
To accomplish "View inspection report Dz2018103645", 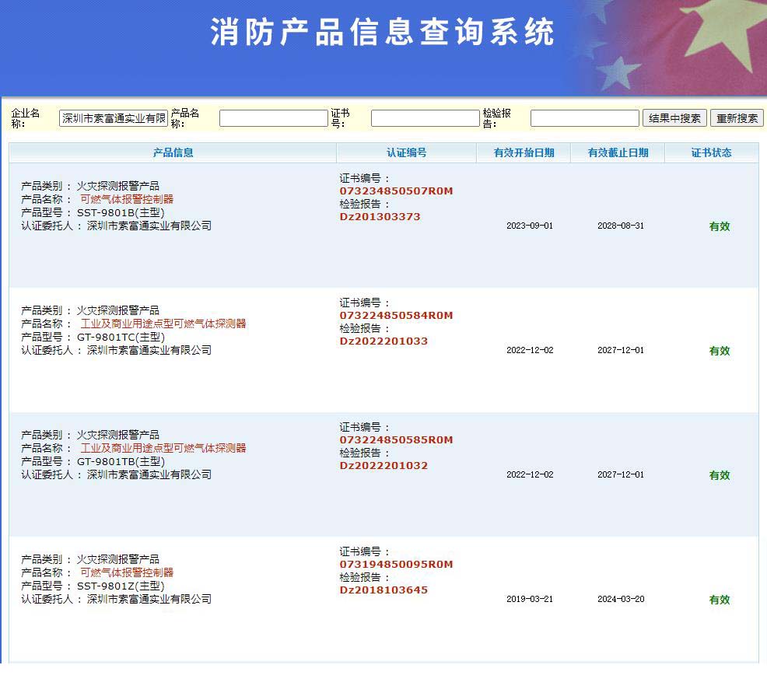I will pos(383,590).
